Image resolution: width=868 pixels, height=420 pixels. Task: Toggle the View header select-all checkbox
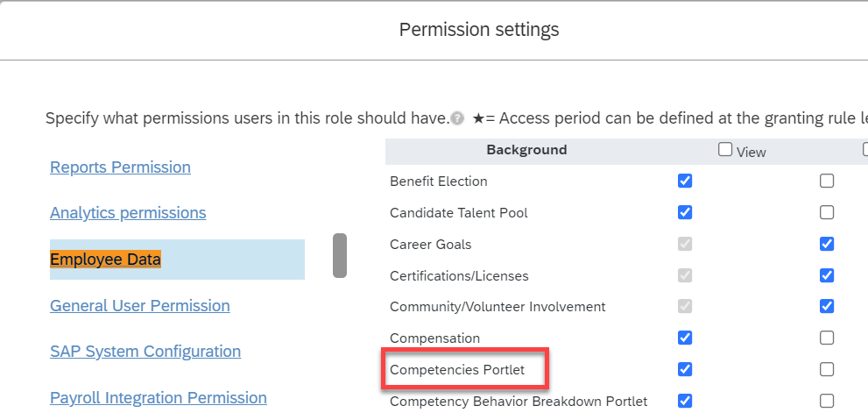coord(725,149)
